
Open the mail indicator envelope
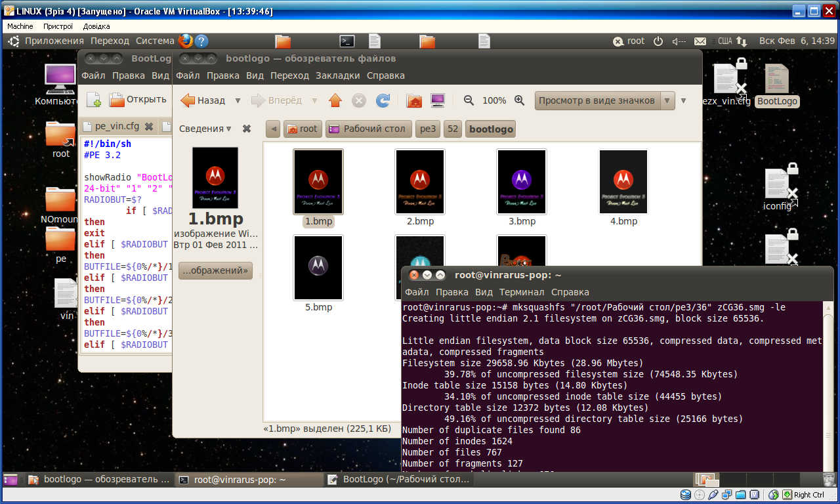(x=700, y=41)
